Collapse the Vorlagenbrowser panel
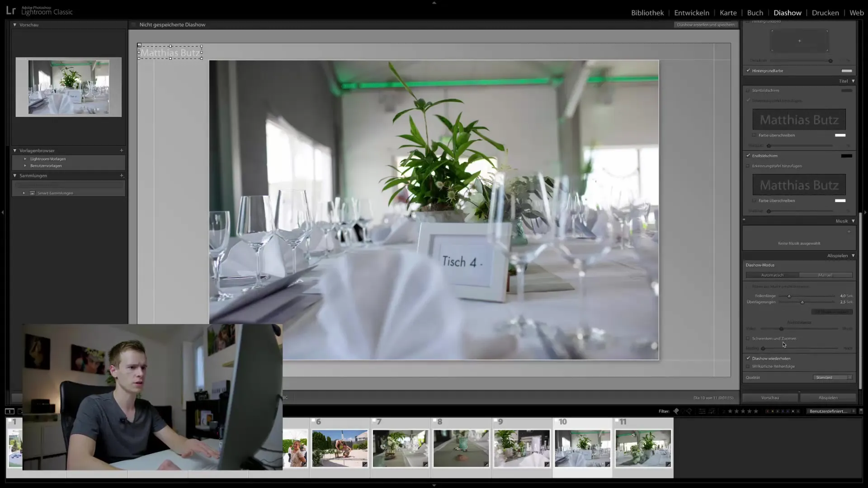 pos(15,150)
